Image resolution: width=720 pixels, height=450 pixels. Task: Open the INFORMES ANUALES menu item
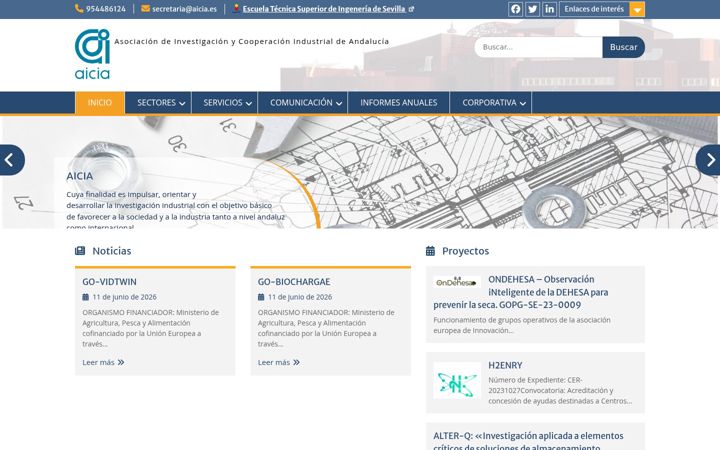[x=399, y=102]
